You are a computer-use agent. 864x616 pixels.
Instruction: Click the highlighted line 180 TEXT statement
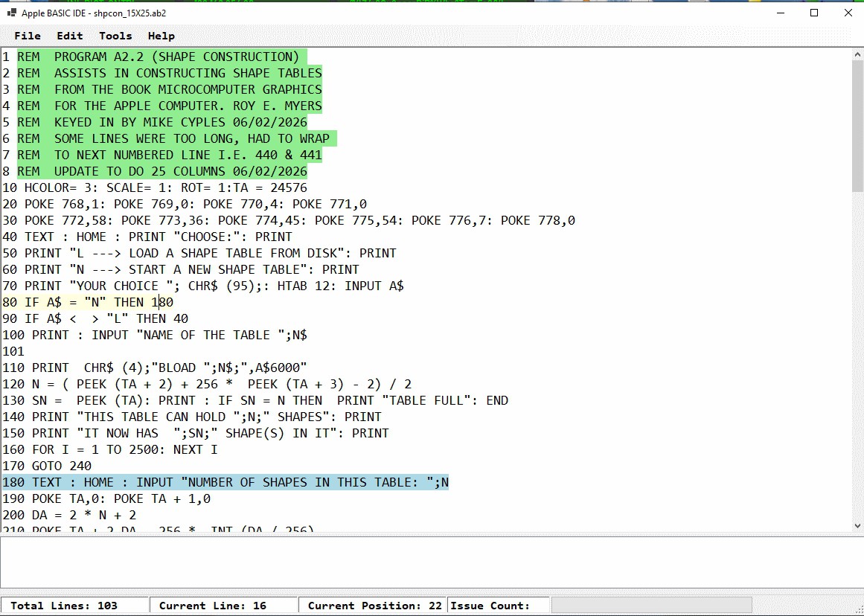(225, 482)
